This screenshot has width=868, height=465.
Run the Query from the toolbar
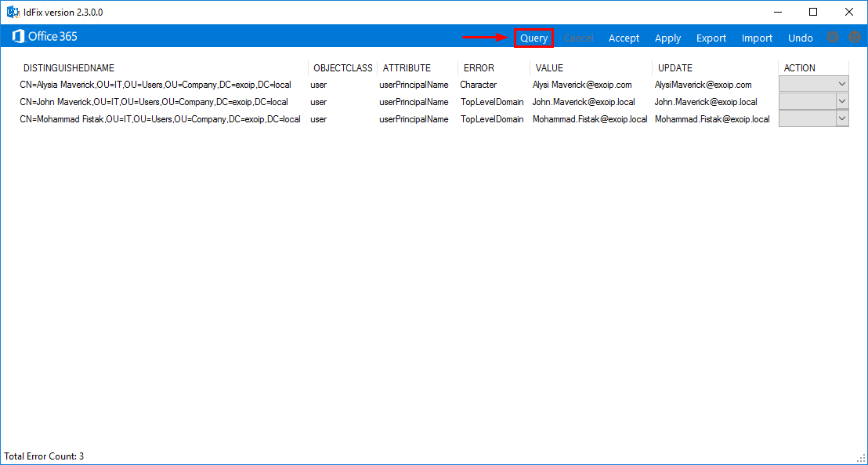click(533, 38)
